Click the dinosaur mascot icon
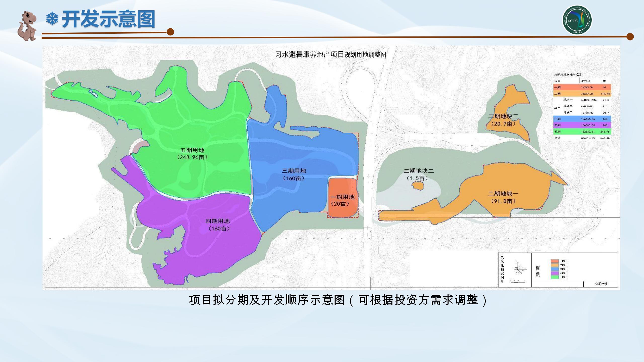The image size is (644, 362). [x=27, y=26]
